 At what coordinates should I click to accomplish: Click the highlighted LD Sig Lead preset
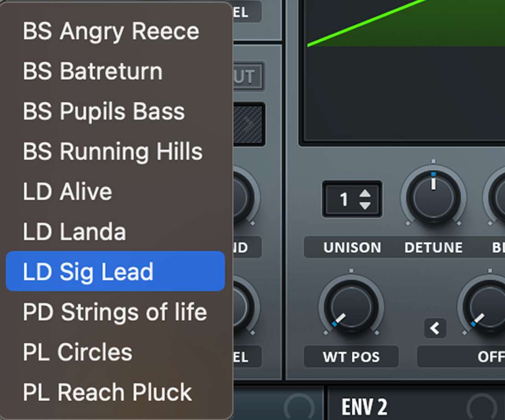click(x=115, y=272)
